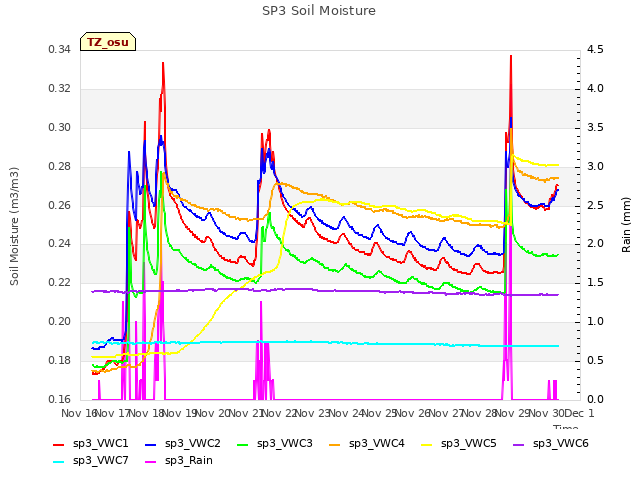
Task: Click the sp3_VWC5 legend label
Action: click(469, 443)
